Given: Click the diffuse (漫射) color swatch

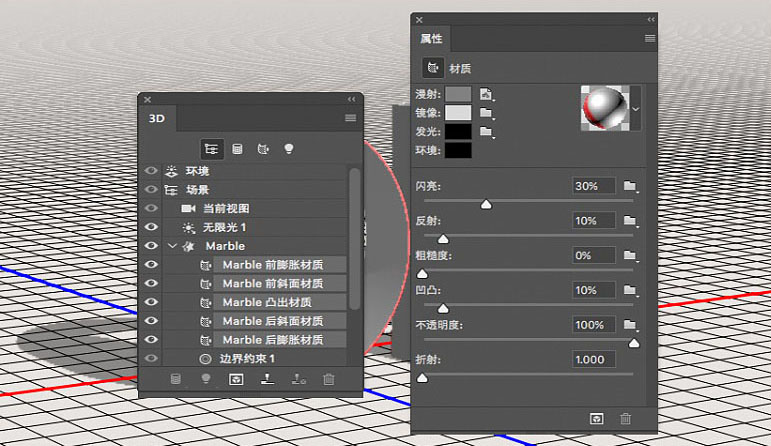Looking at the screenshot, I should coord(458,94).
